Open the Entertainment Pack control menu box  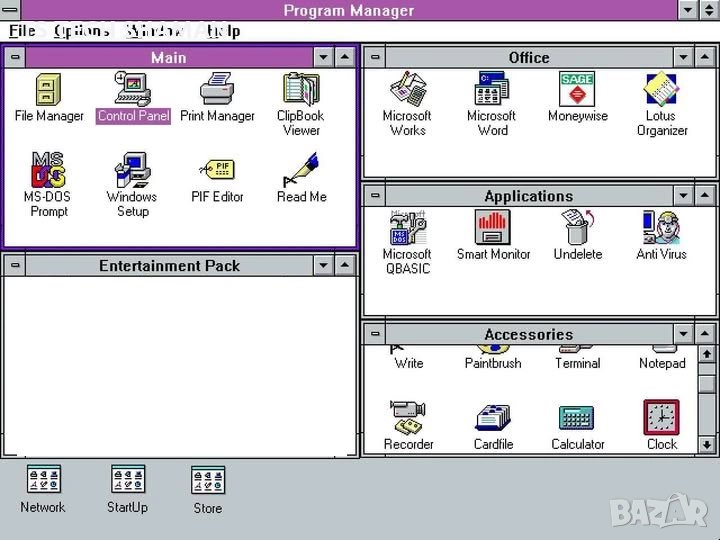pyautogui.click(x=14, y=266)
